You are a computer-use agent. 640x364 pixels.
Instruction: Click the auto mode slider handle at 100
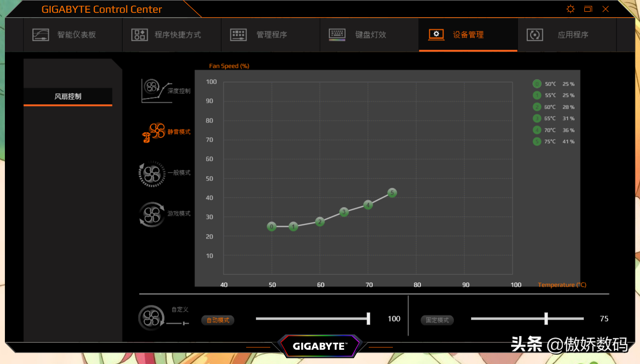pos(368,319)
